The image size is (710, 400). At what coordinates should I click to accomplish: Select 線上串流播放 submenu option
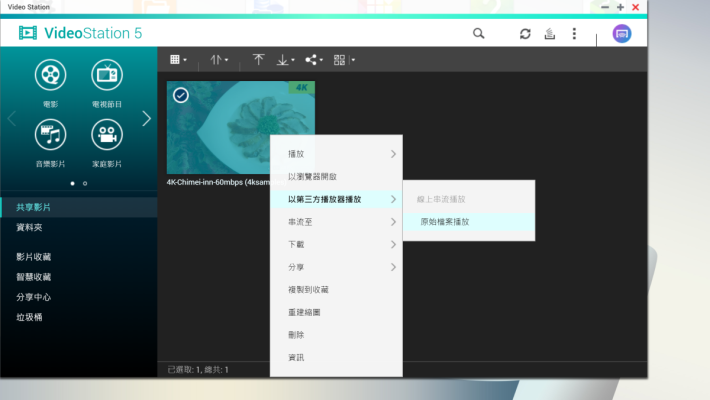(x=469, y=199)
